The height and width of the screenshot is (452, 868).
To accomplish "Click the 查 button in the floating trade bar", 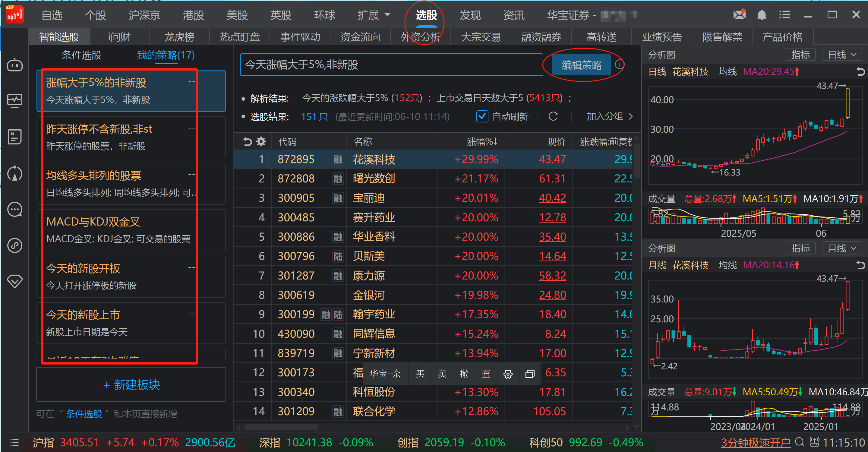I will (486, 374).
